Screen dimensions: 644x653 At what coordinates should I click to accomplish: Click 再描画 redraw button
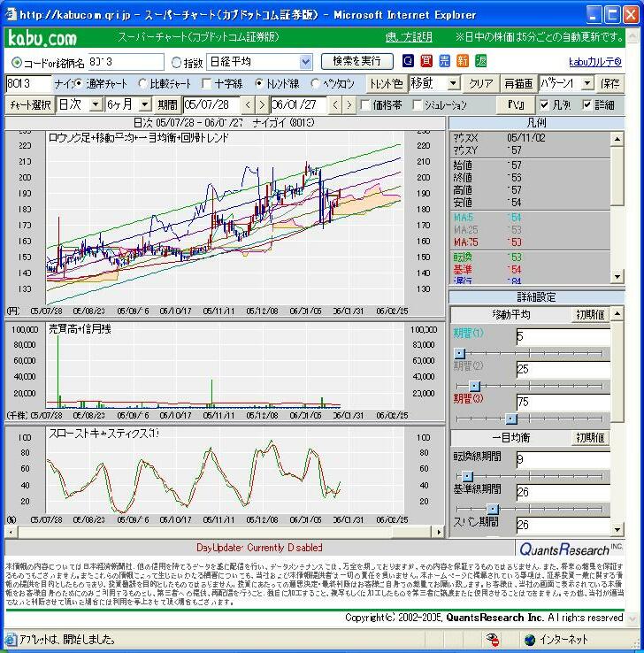518,84
